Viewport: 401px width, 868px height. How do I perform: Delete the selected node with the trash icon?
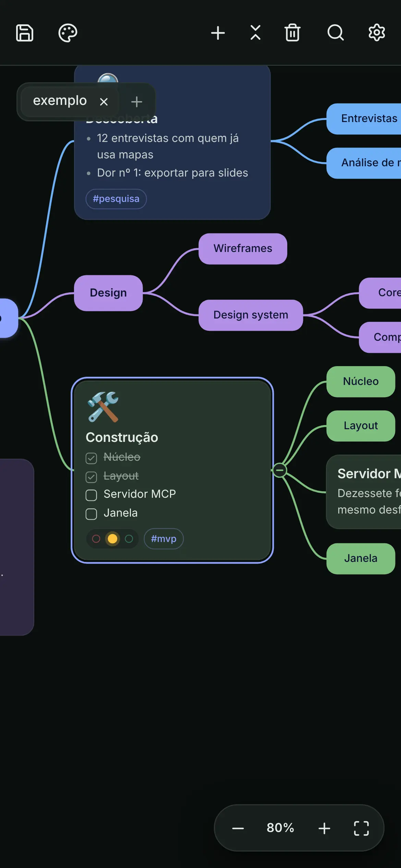pos(292,33)
